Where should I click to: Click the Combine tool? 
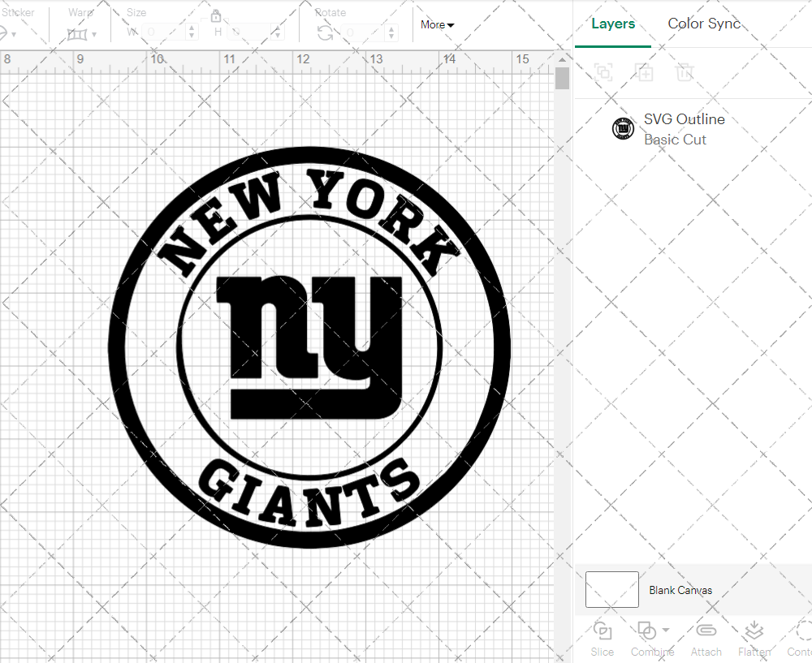tap(652, 639)
